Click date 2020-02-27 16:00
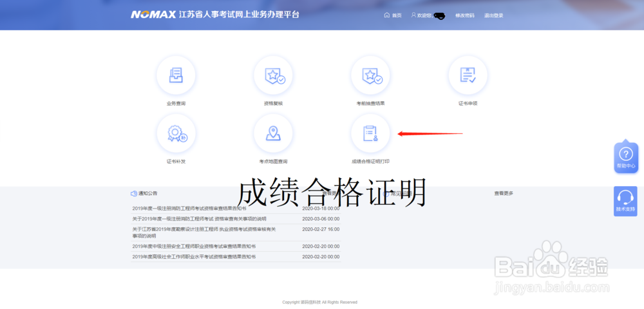 pyautogui.click(x=321, y=229)
